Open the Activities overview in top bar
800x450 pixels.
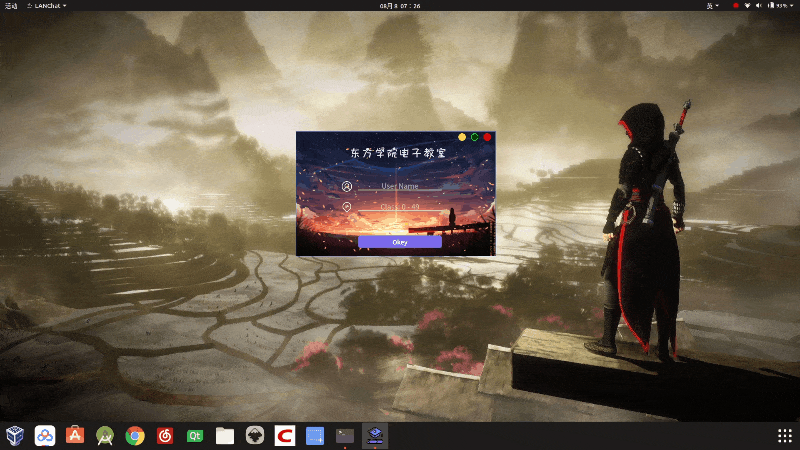tap(11, 6)
